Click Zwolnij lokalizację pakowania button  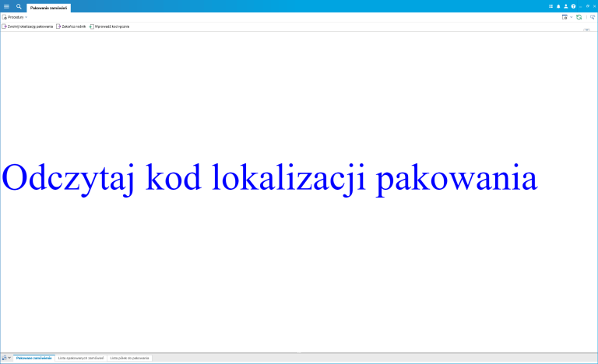coord(27,26)
